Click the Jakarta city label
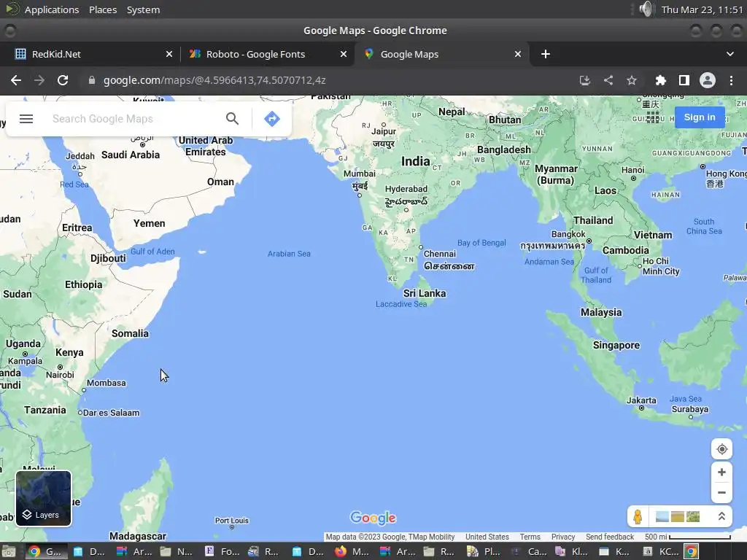Image resolution: width=747 pixels, height=560 pixels. [x=641, y=400]
